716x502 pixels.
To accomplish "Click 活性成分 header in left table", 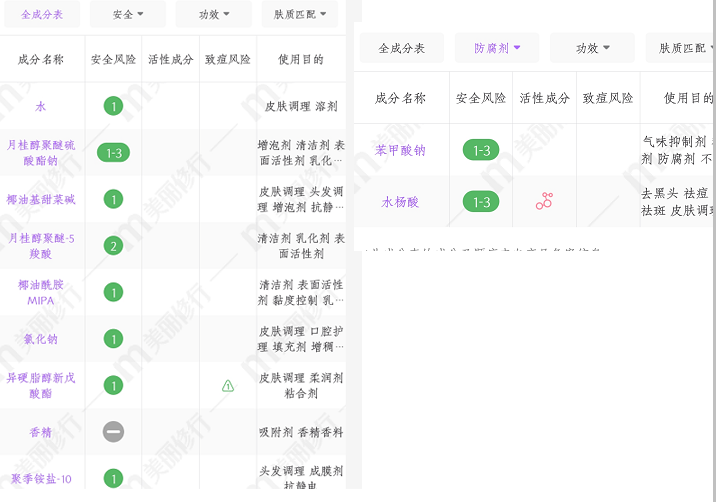I will (x=171, y=59).
